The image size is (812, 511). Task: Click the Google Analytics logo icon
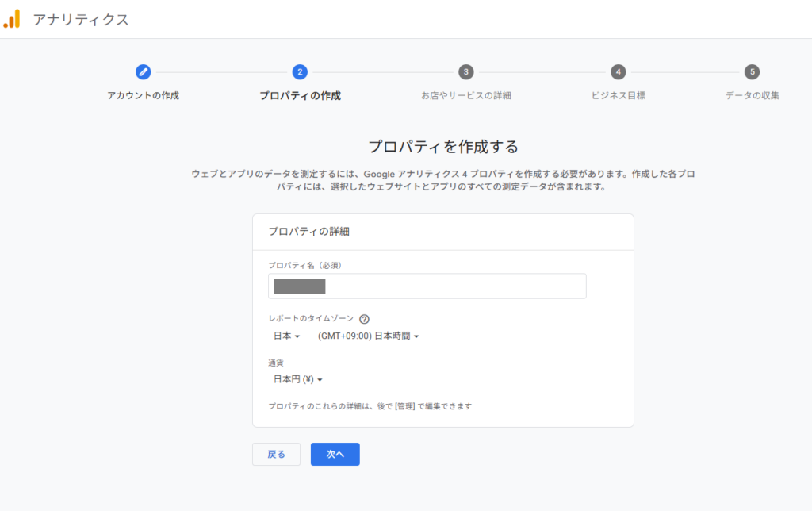coord(12,18)
